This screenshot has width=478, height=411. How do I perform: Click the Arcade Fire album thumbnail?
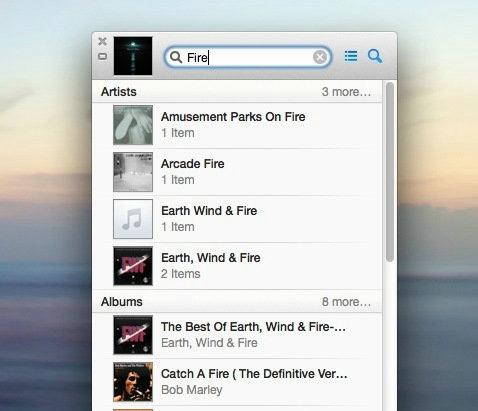pos(133,172)
